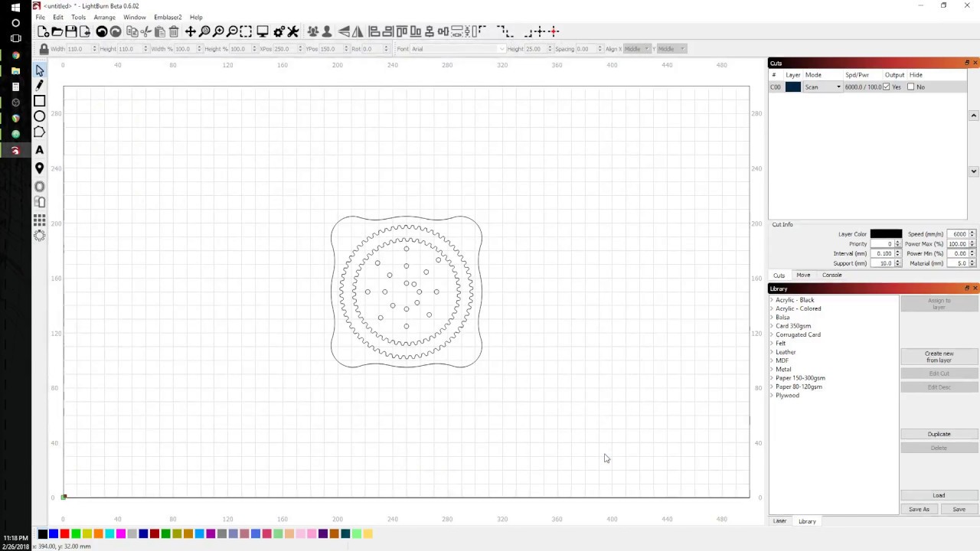Open the Tools menu
980x551 pixels.
coord(78,17)
